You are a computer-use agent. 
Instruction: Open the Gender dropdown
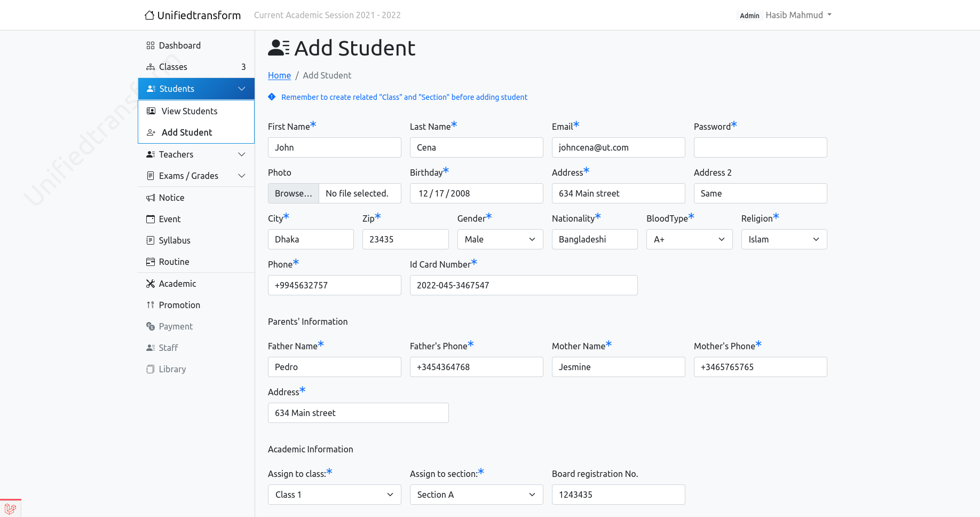[500, 239]
